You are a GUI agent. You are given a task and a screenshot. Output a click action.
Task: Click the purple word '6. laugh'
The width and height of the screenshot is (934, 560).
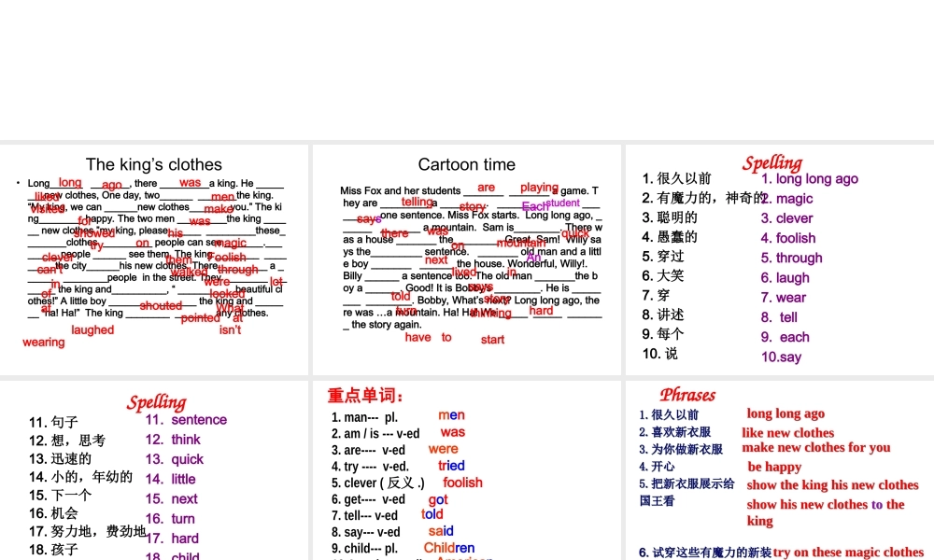[785, 278]
